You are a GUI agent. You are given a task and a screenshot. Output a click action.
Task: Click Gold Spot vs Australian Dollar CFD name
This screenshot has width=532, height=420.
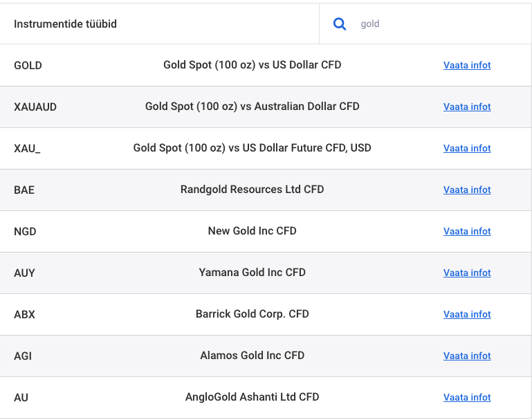pyautogui.click(x=252, y=106)
